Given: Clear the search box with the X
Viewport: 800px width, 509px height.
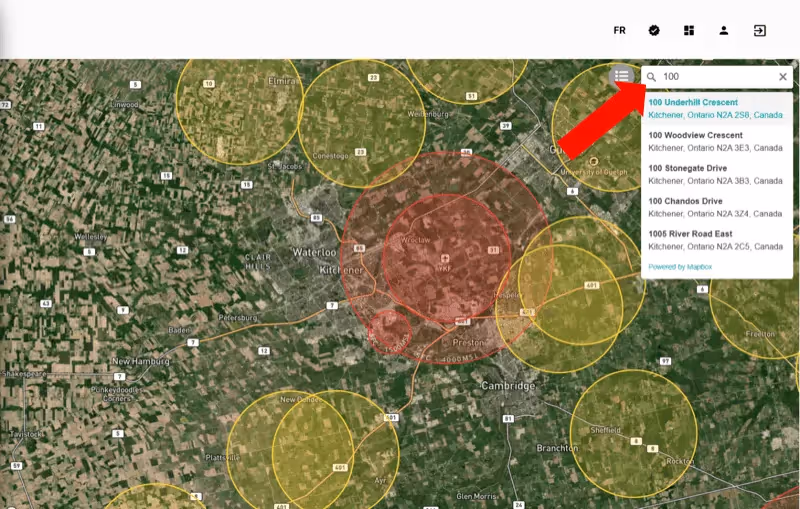Looking at the screenshot, I should [783, 77].
